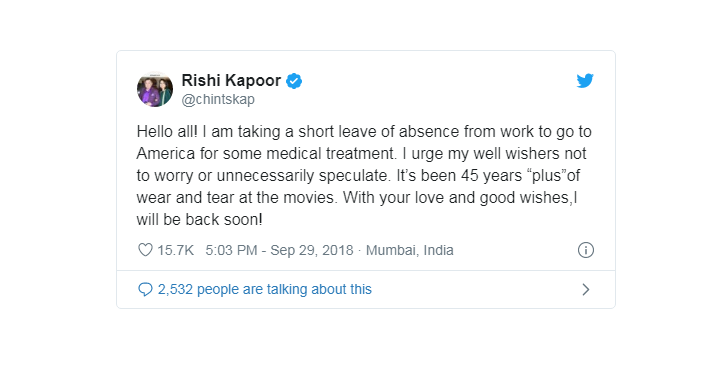Click 'unnecessarily speculate' in the tweet text
Viewport: 713px width, 374px height.
click(302, 176)
